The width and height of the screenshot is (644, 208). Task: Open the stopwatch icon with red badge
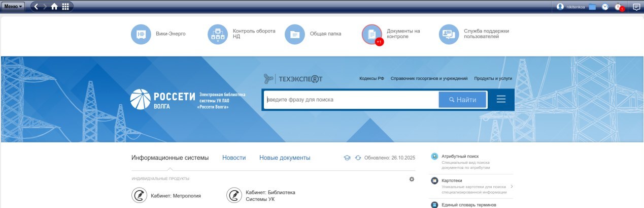619,7
